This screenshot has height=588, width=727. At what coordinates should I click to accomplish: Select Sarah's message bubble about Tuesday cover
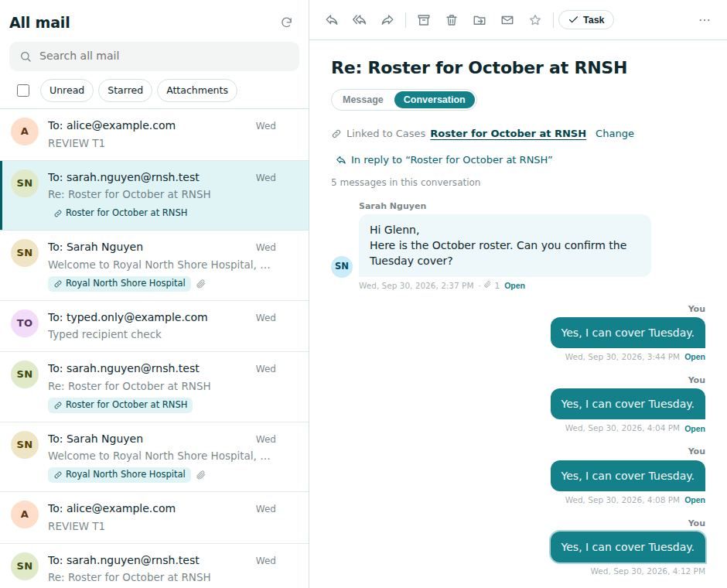pyautogui.click(x=504, y=245)
